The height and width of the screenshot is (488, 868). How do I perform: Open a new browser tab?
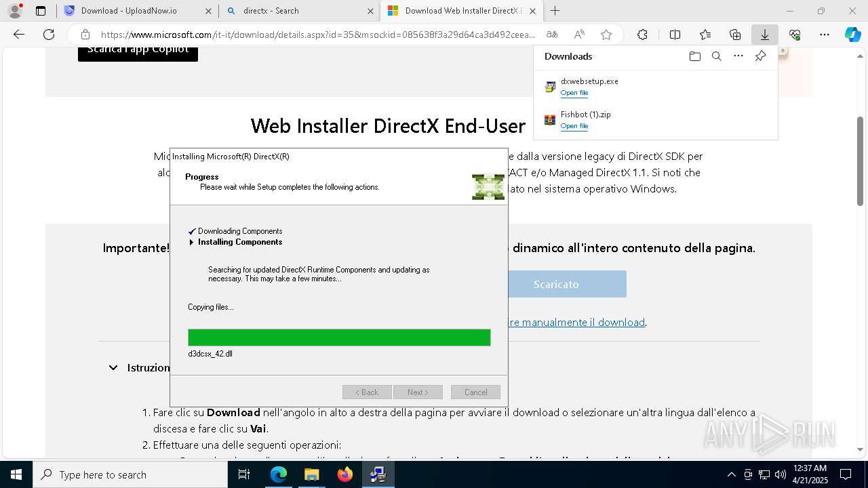[x=555, y=11]
